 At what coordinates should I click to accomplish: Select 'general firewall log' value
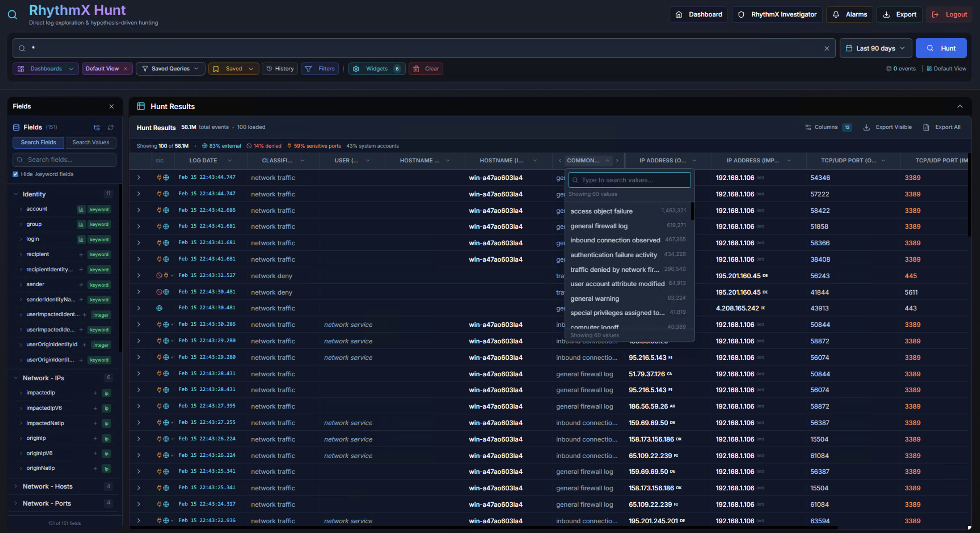click(x=599, y=226)
